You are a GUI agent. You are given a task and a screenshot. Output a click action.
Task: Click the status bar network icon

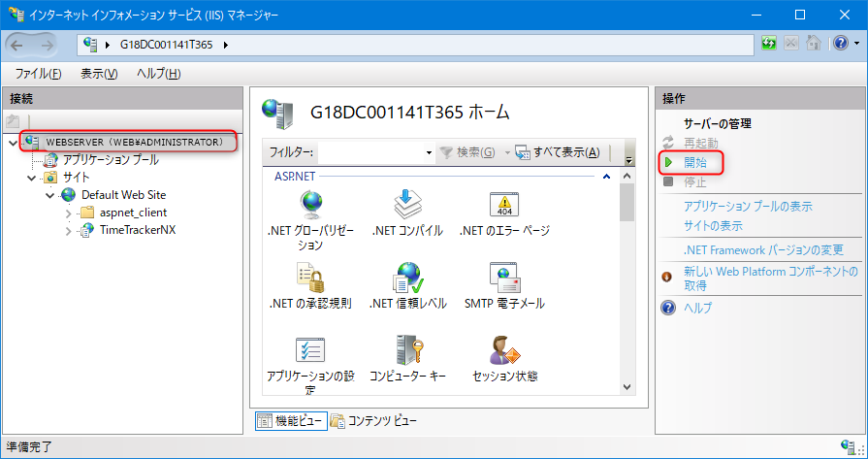[847, 445]
